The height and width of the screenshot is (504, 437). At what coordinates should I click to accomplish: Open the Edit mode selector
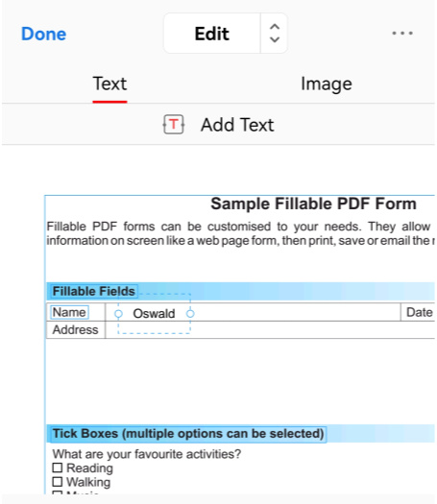[x=212, y=34]
